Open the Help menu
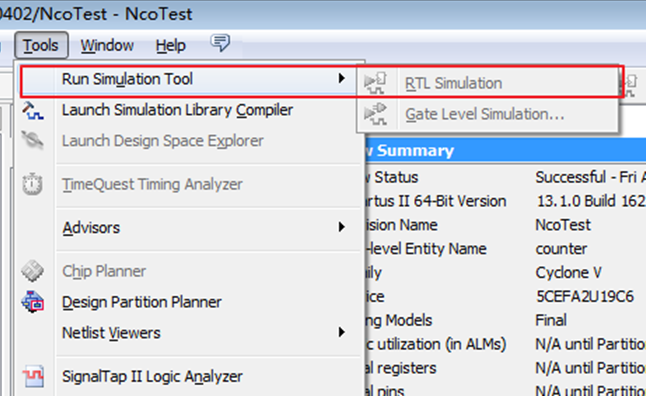This screenshot has height=398, width=654. tap(171, 45)
